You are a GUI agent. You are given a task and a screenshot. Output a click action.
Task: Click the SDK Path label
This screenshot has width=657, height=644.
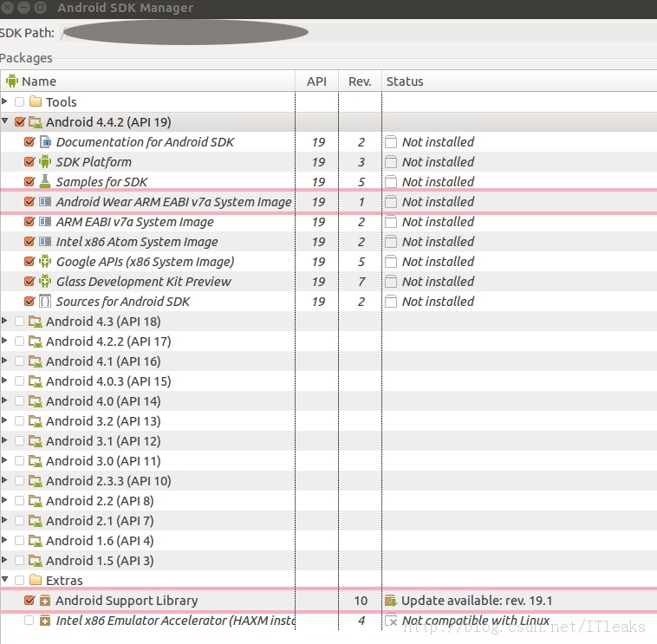pyautogui.click(x=27, y=33)
